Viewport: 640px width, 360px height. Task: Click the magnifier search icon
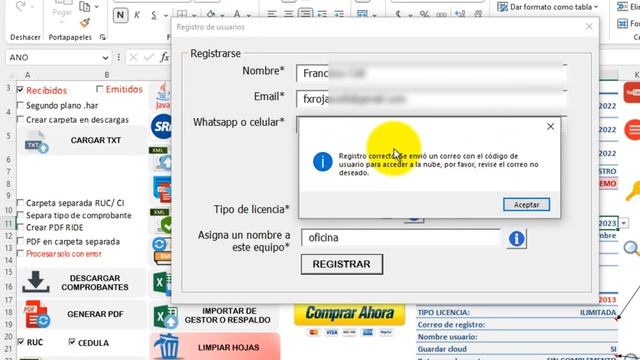click(x=631, y=248)
